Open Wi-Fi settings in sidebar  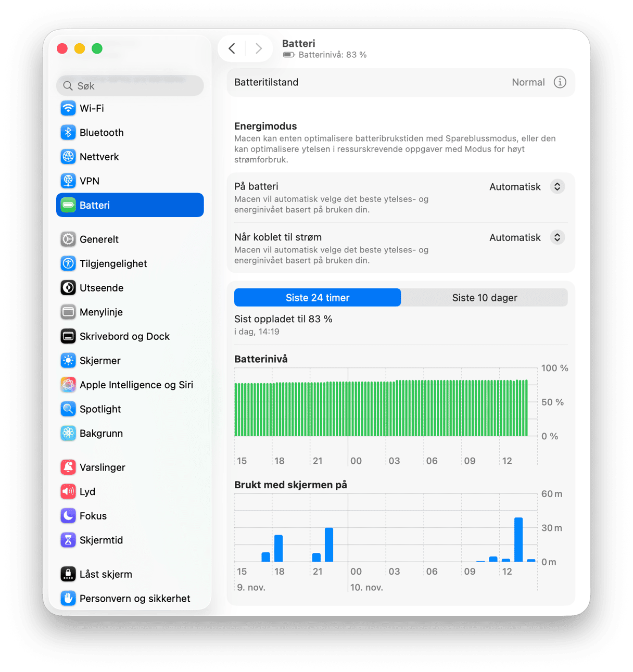(x=130, y=108)
